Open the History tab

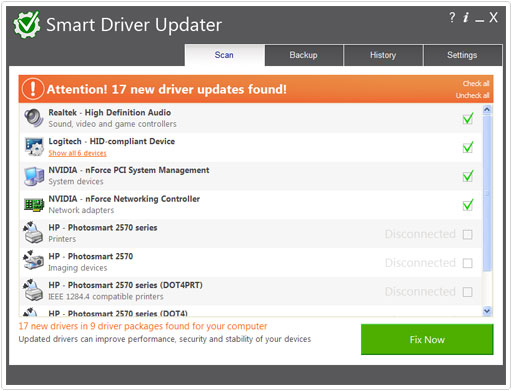pyautogui.click(x=383, y=55)
